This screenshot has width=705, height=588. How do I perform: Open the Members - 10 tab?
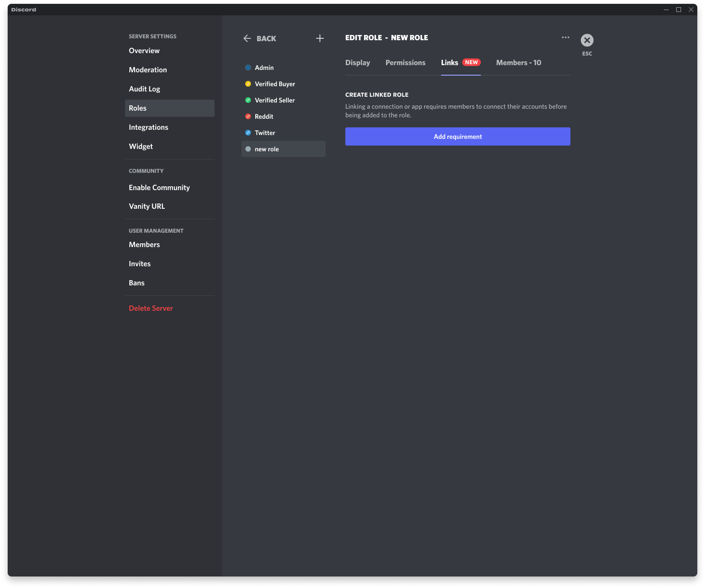518,62
